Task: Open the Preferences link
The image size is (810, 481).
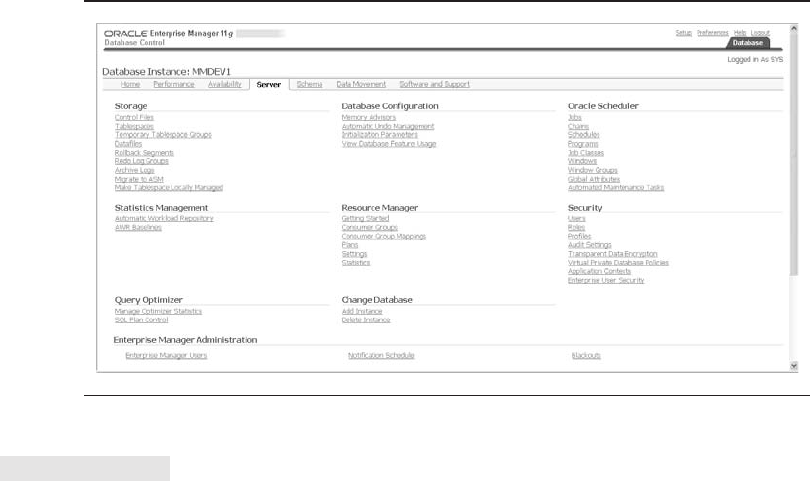Action: point(712,33)
